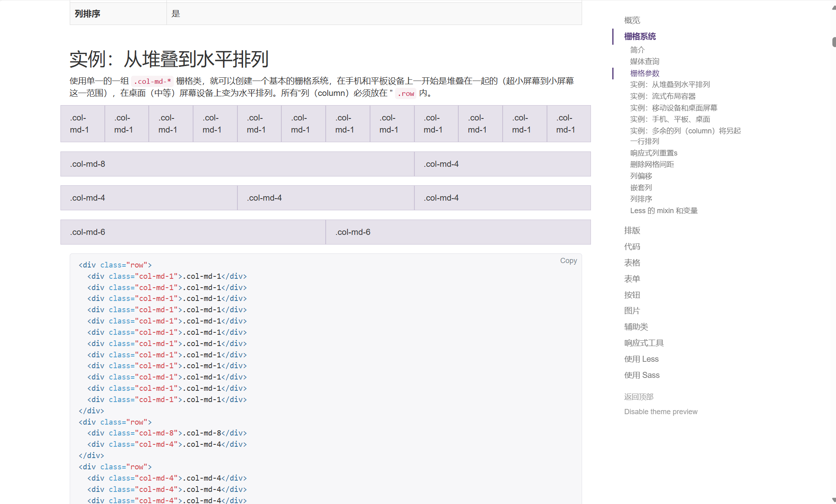Click Disable theme preview link
This screenshot has width=836, height=504.
tap(660, 412)
